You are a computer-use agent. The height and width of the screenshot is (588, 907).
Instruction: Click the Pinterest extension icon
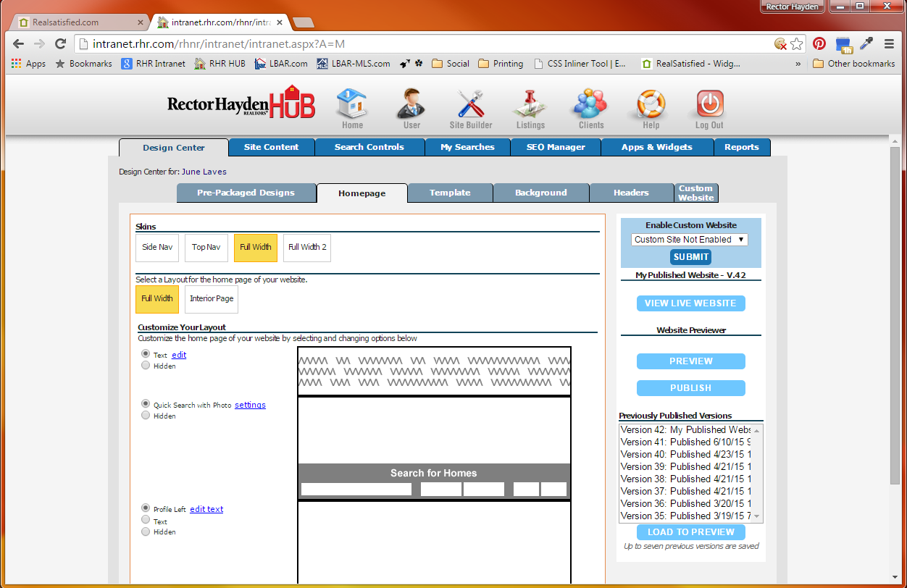[x=819, y=43]
